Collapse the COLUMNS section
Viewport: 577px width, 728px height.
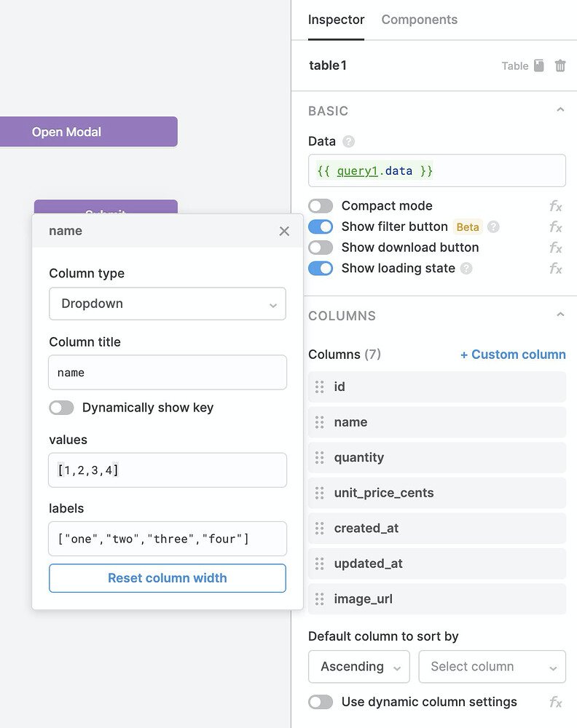tap(560, 314)
